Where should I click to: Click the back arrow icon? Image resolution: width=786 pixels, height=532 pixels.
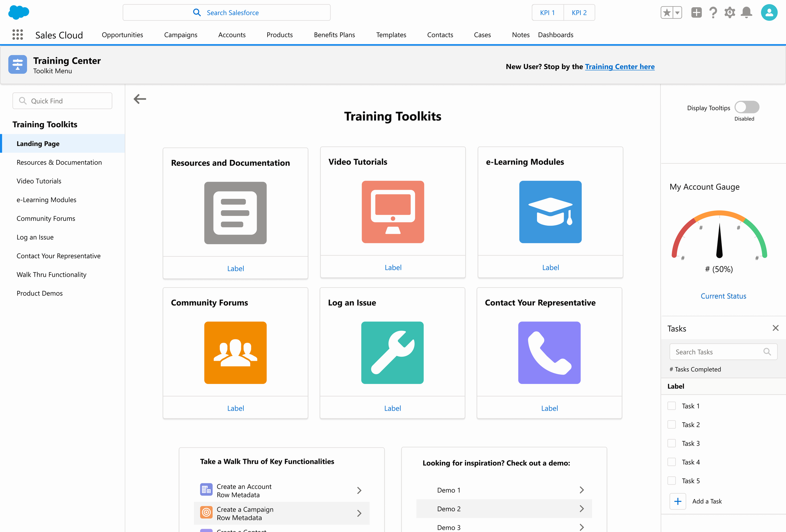[x=140, y=99]
